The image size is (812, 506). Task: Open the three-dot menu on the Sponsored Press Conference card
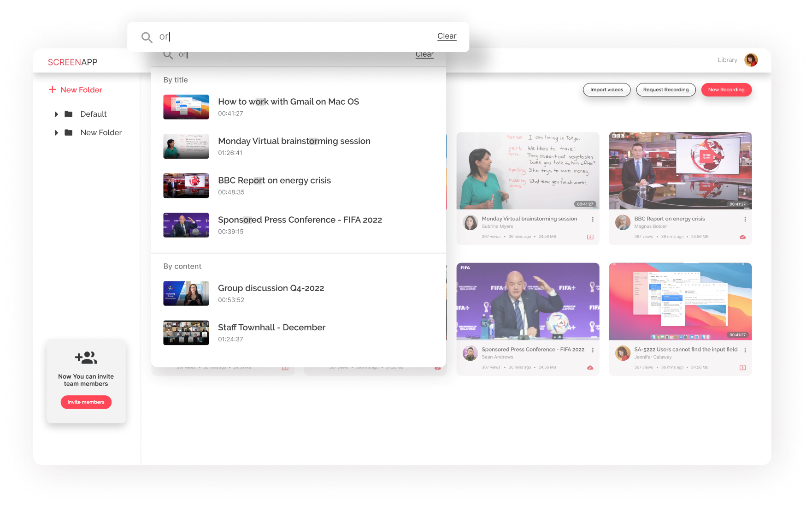pyautogui.click(x=593, y=350)
